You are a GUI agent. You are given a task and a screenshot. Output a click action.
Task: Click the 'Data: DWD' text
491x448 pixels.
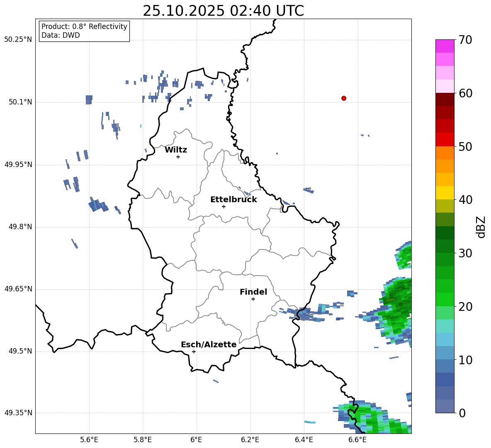[61, 35]
